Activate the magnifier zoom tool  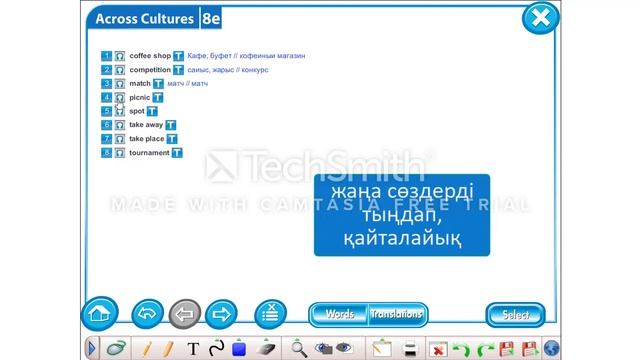pos(299,349)
